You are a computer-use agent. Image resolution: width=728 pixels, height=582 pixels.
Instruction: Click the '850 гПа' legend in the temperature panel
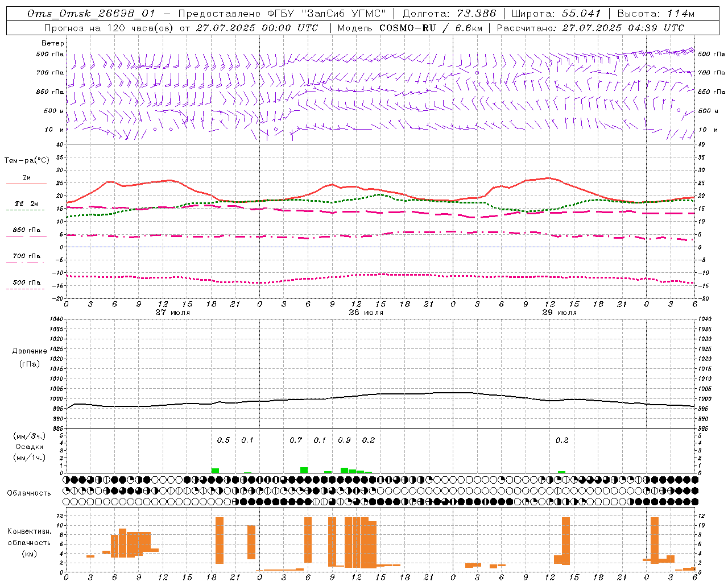[27, 230]
